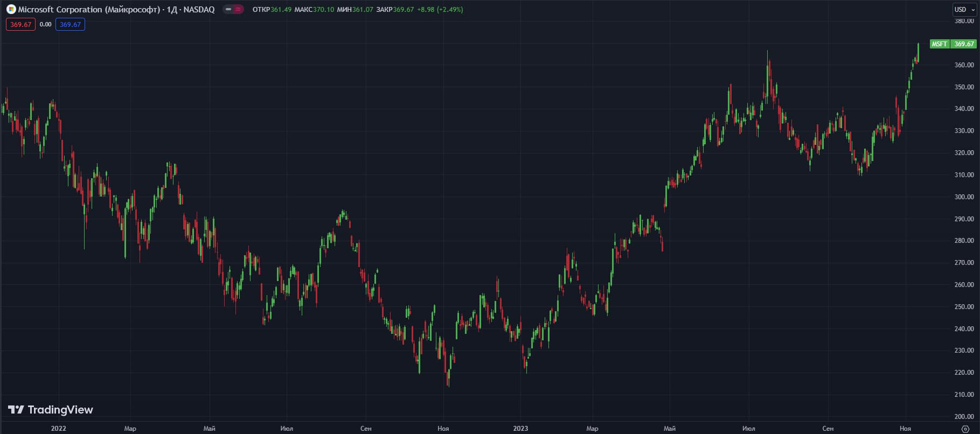Screen dimensions: 980x434
Task: Click the first Июл label after 2022
Action: coord(287,429)
